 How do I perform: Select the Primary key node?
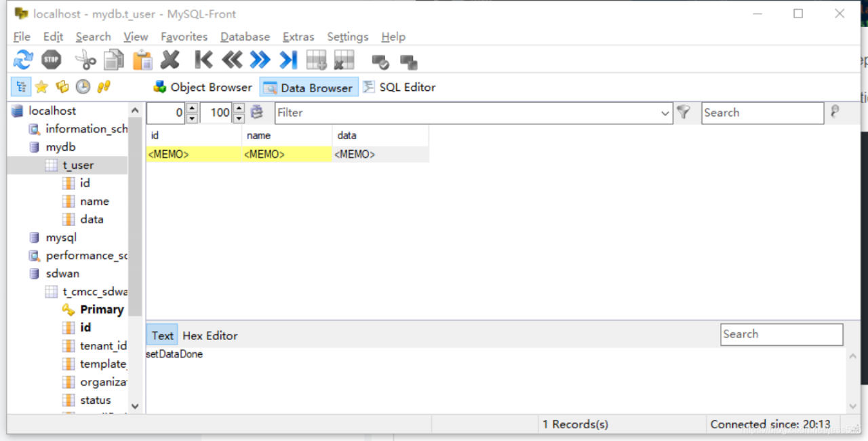[102, 309]
